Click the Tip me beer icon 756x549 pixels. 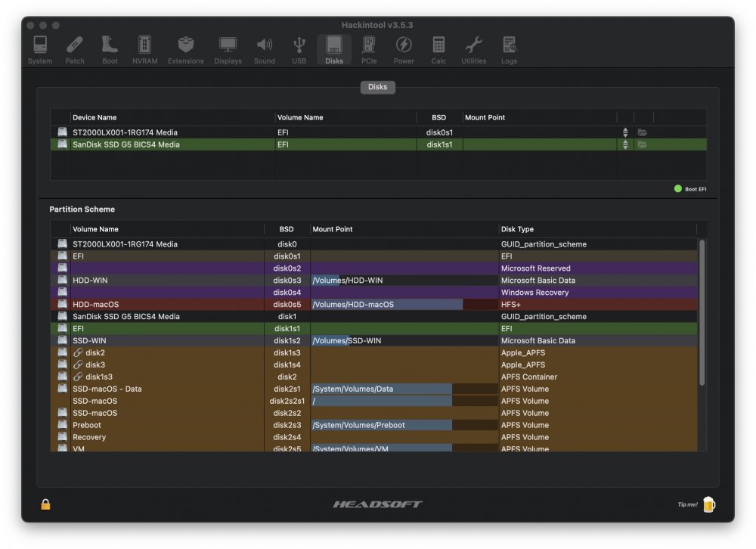[709, 504]
